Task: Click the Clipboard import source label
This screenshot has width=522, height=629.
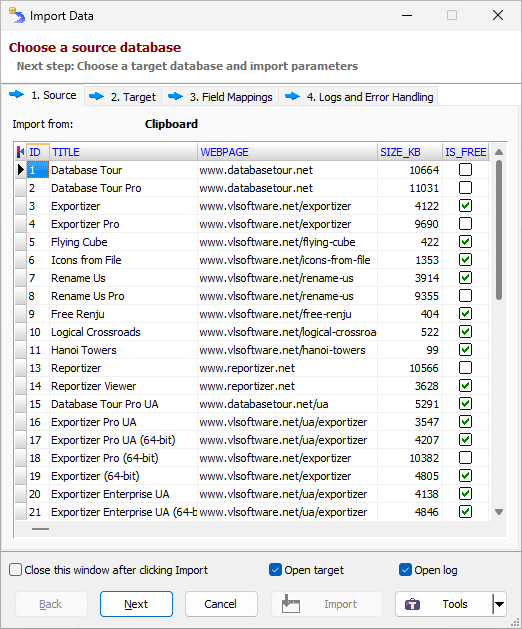Action: click(x=171, y=124)
